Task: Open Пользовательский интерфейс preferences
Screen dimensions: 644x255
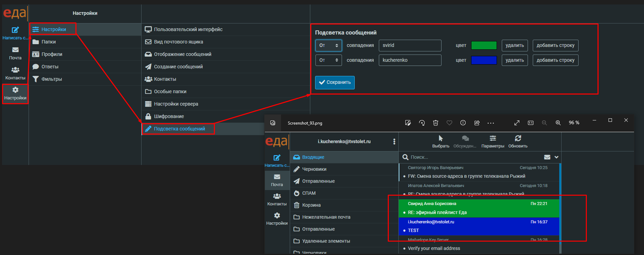Action: 226,29
